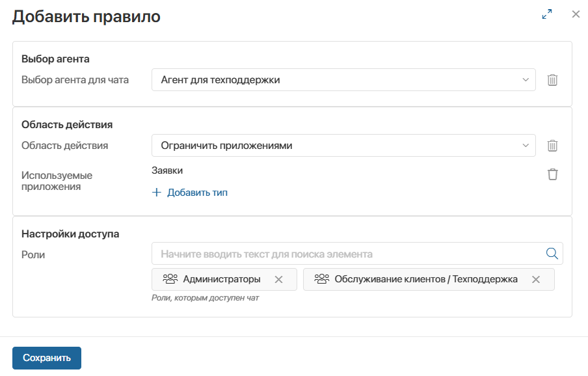The image size is (588, 376).
Task: Expand the dialog to full screen
Action: pos(546,14)
